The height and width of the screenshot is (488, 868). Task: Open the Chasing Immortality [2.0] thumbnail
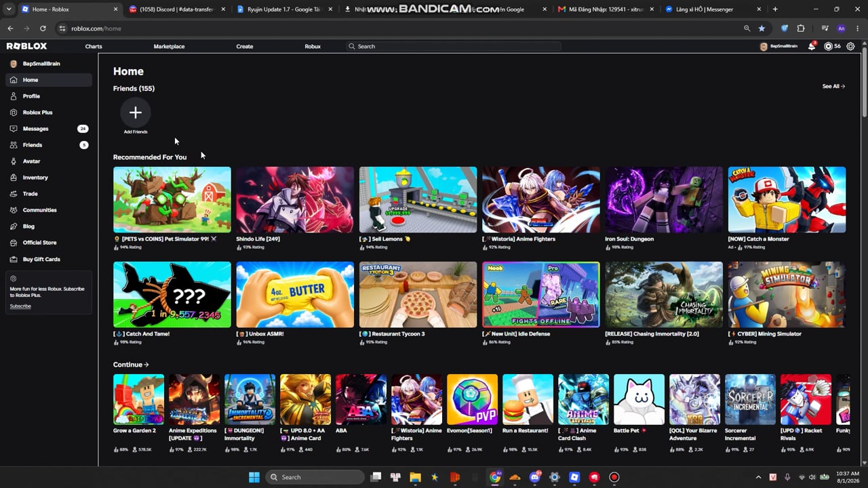(x=664, y=294)
